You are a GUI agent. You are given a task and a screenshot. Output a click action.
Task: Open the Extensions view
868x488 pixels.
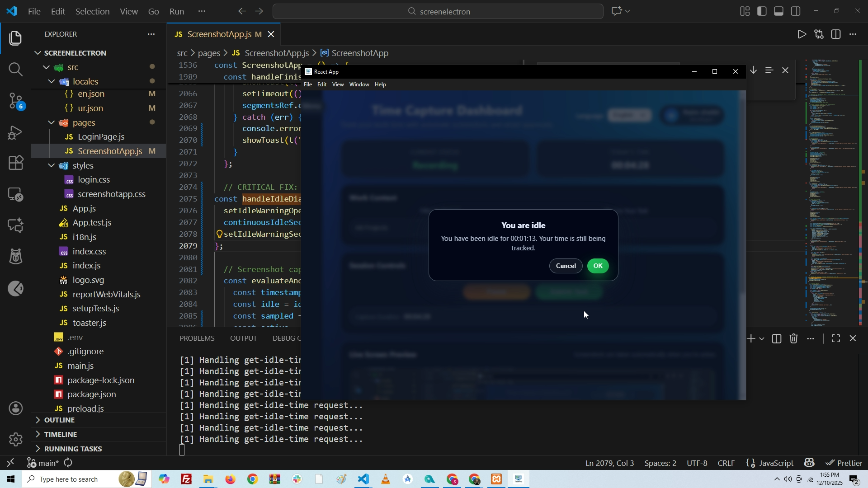point(15,163)
